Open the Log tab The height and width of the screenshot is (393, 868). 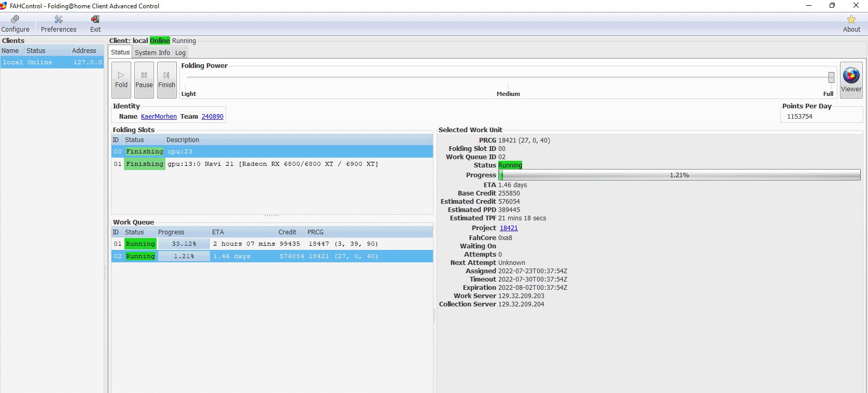(180, 52)
